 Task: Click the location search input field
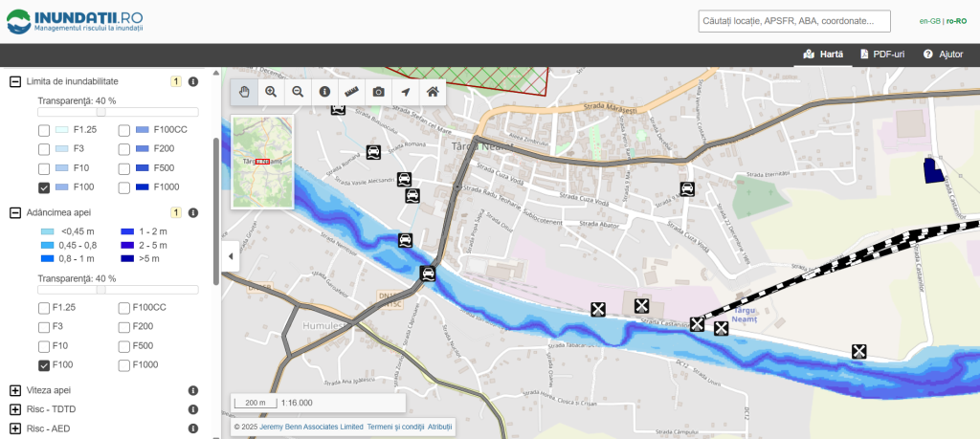(794, 21)
